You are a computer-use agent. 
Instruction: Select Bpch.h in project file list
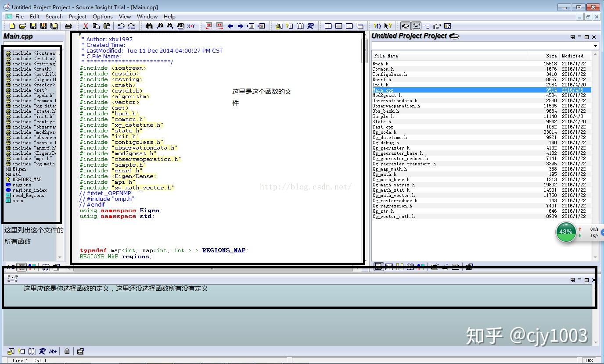point(482,64)
